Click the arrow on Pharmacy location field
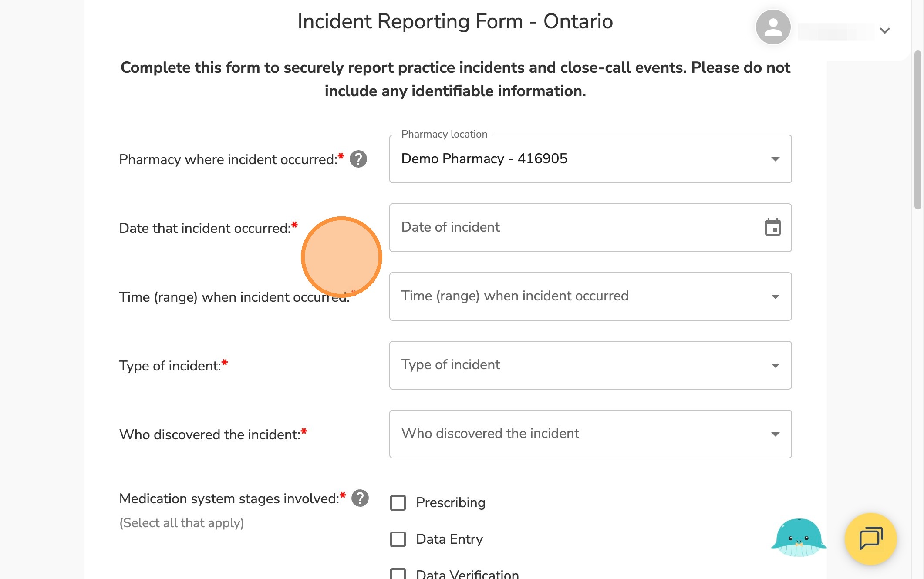Image resolution: width=924 pixels, height=579 pixels. [775, 159]
